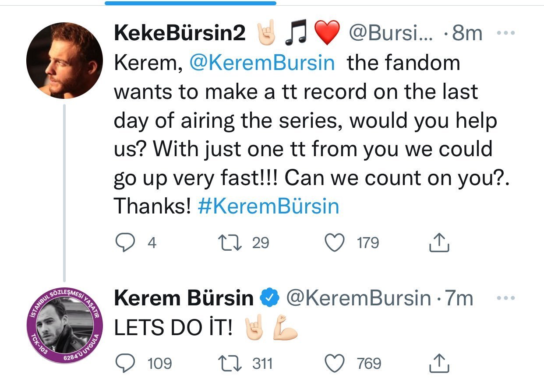Open the 7m timestamp of reply tweet
The image size is (544, 392).
[459, 298]
